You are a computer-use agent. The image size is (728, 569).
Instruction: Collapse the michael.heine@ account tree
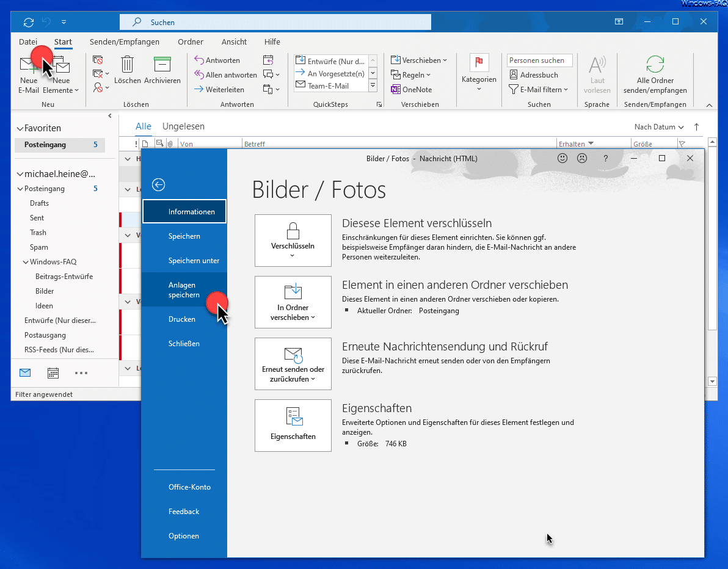click(20, 174)
